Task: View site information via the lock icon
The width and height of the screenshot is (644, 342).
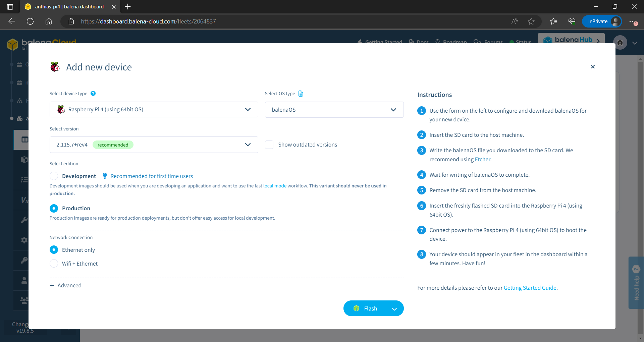Action: coord(71,21)
